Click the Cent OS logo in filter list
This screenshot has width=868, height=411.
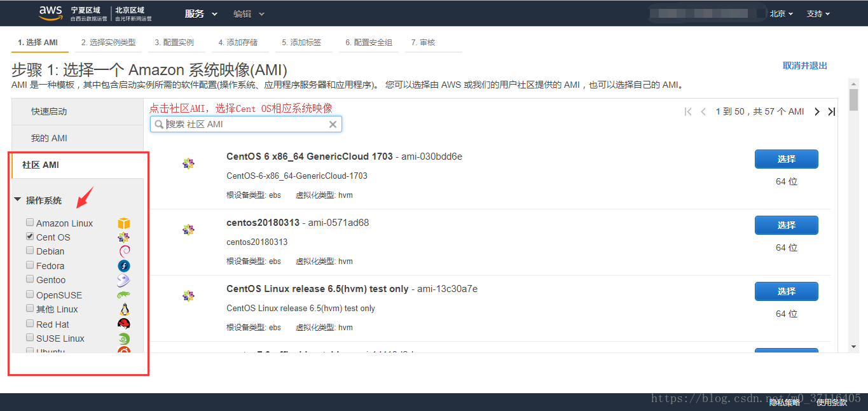pos(124,237)
